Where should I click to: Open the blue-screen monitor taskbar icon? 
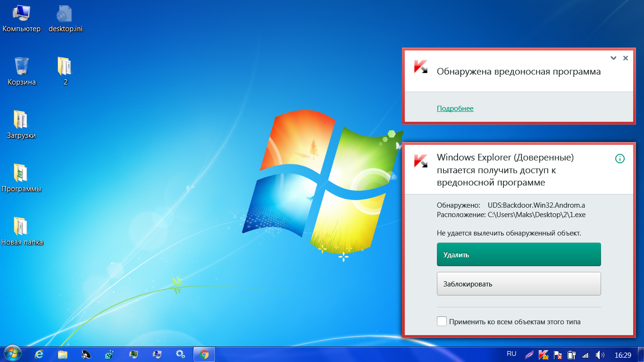click(157, 354)
